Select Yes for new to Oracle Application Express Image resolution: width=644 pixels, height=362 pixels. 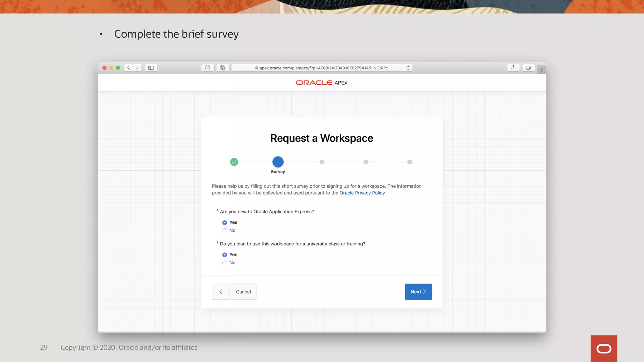click(x=225, y=222)
